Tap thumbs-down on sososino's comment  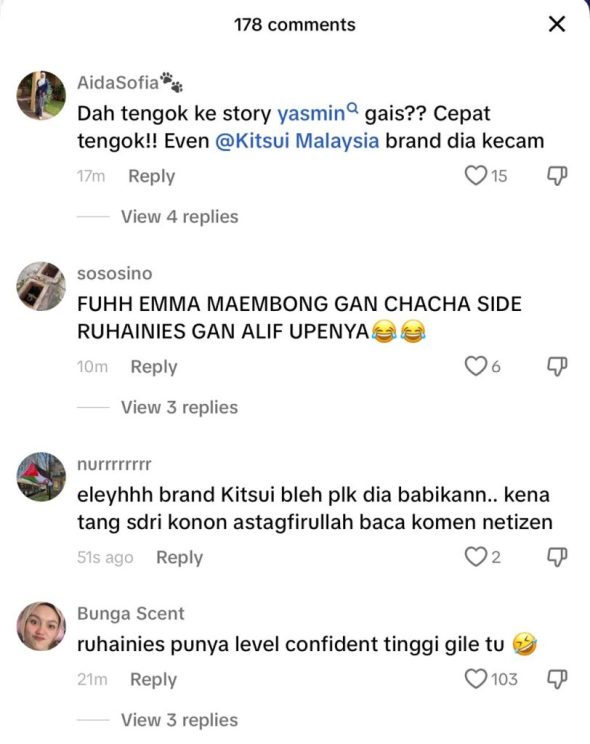[557, 367]
